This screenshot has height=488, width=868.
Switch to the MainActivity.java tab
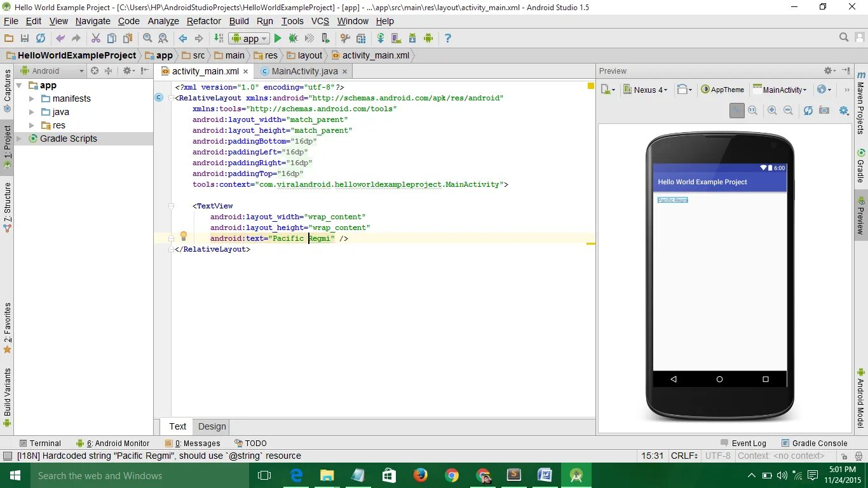coord(304,71)
